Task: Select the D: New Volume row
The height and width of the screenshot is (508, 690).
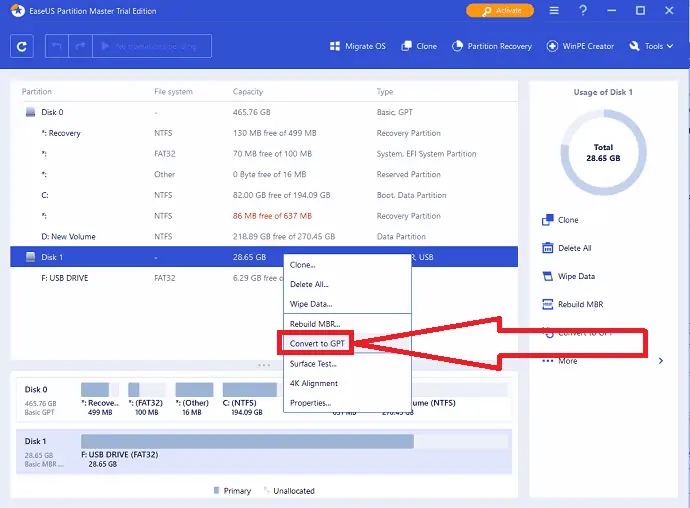Action: 264,236
